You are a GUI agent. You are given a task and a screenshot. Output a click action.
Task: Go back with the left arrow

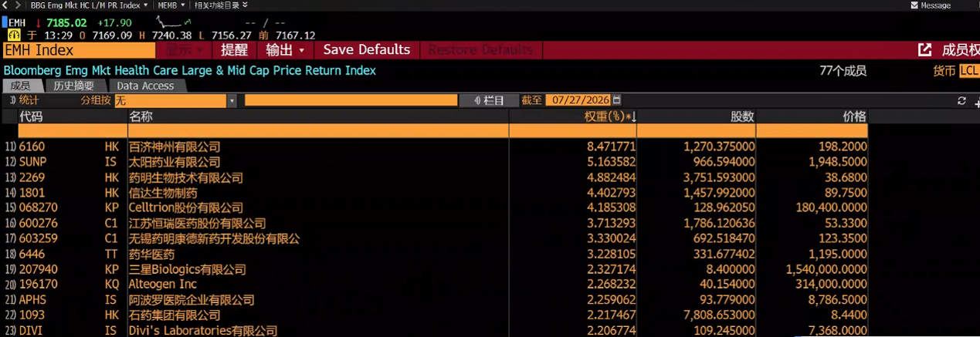point(6,5)
